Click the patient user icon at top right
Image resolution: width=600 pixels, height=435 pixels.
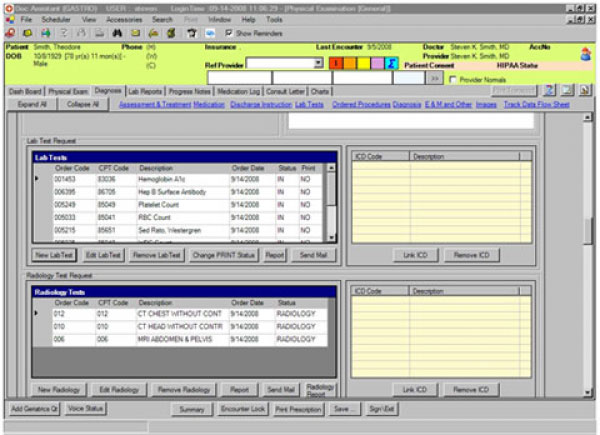pyautogui.click(x=585, y=54)
